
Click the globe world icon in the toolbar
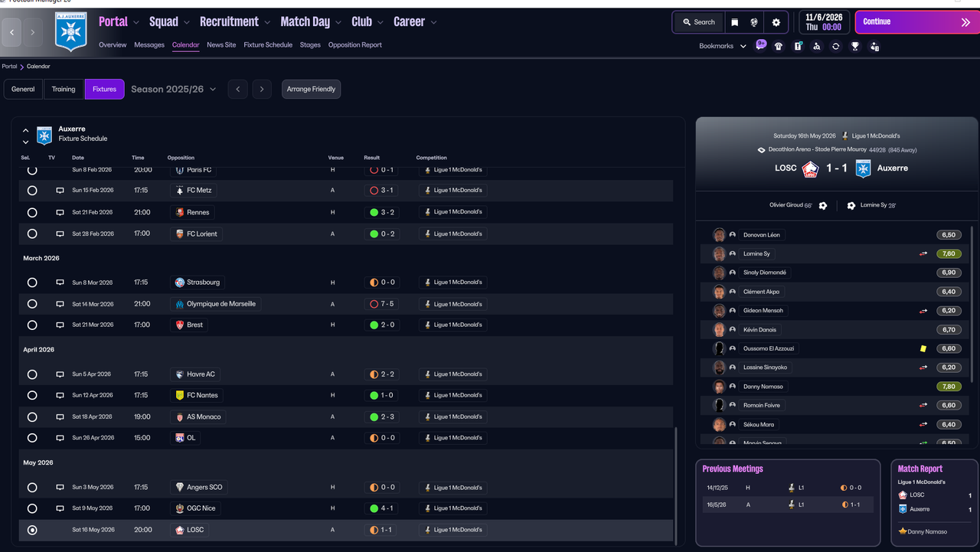click(754, 22)
